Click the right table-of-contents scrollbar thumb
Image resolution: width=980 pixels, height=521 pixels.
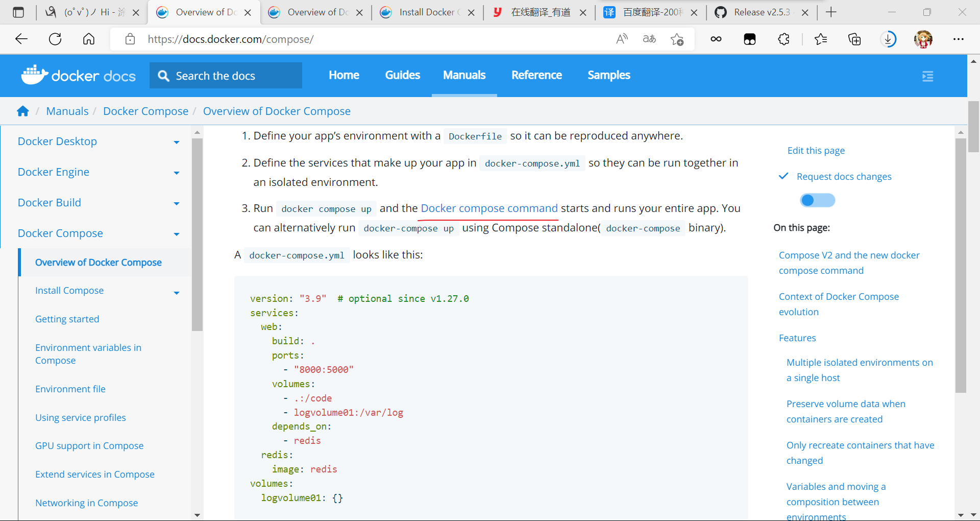pos(961,266)
